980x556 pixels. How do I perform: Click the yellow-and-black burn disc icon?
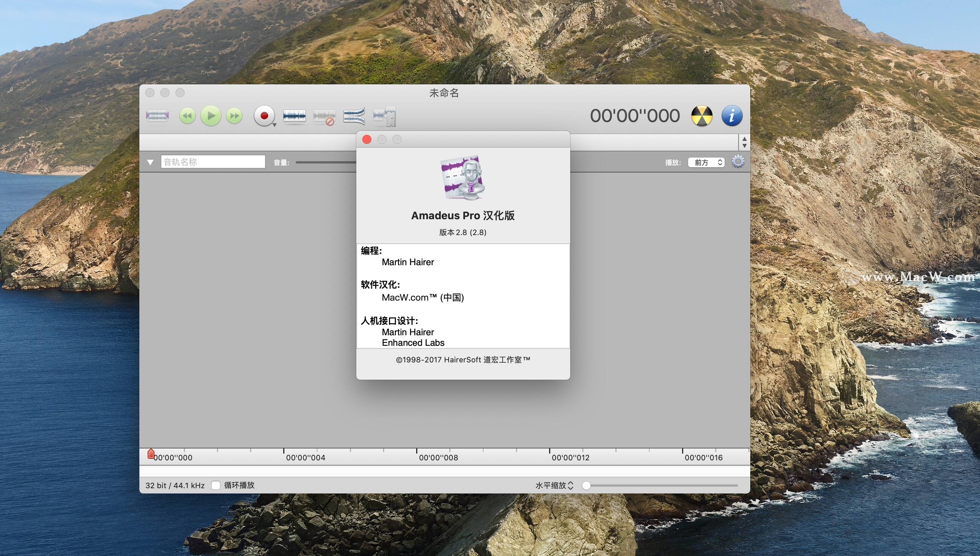pos(702,116)
